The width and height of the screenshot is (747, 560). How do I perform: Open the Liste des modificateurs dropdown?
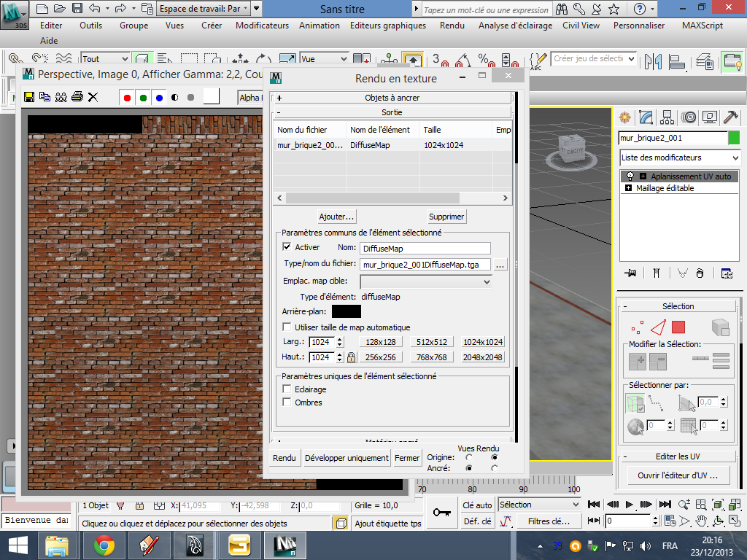679,157
